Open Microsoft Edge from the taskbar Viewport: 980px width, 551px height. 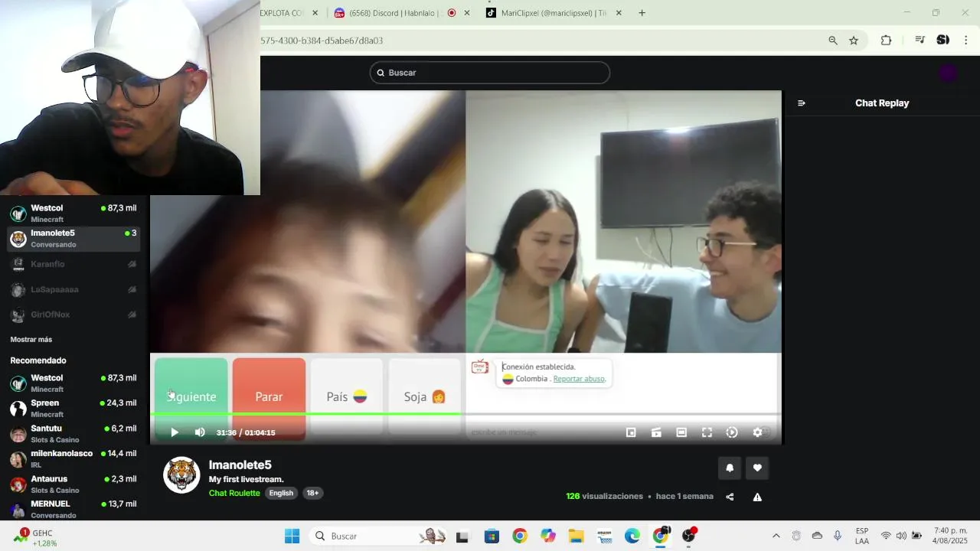(632, 536)
